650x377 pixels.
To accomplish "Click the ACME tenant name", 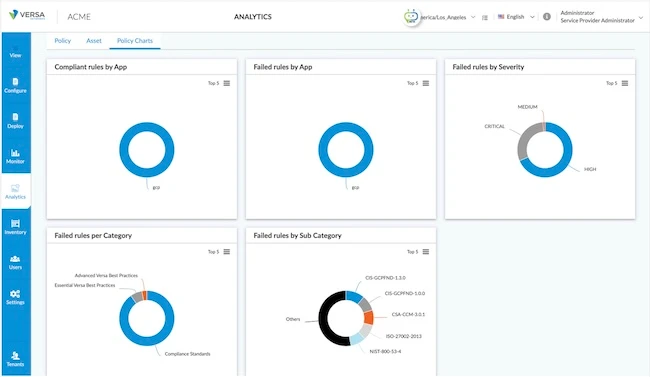I will pyautogui.click(x=79, y=17).
